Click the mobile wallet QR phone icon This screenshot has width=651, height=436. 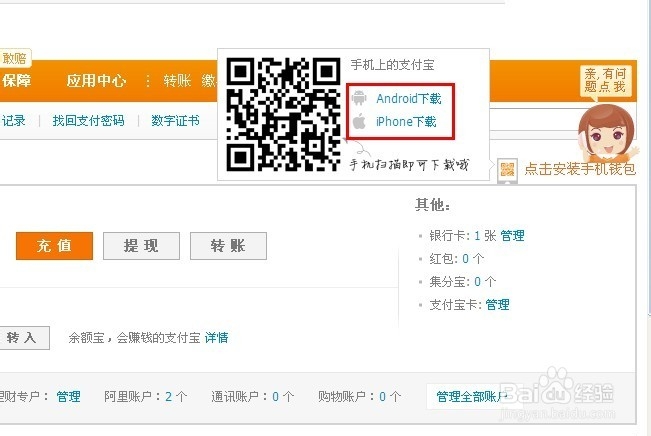click(x=507, y=171)
